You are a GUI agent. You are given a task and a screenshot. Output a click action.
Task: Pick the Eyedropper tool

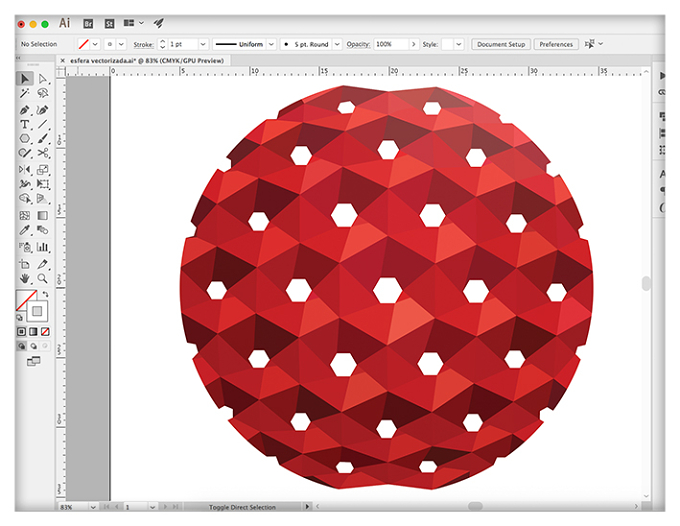pos(25,230)
